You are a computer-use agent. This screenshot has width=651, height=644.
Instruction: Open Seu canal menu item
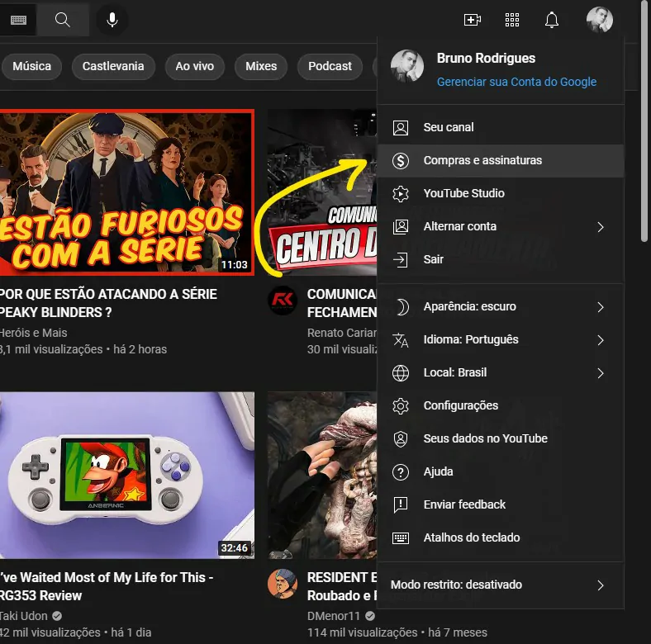(x=501, y=127)
